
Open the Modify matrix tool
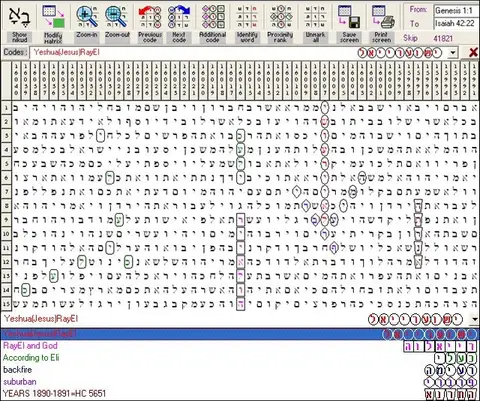pos(53,17)
